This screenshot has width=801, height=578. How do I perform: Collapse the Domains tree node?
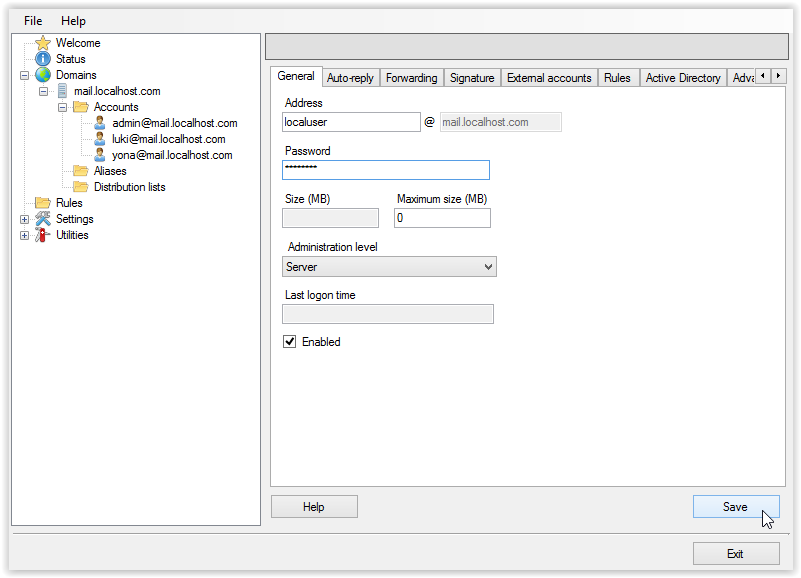pos(24,75)
